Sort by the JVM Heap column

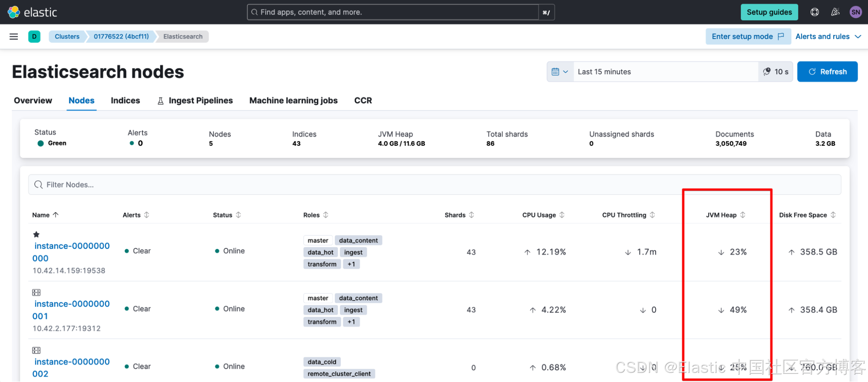coord(726,215)
